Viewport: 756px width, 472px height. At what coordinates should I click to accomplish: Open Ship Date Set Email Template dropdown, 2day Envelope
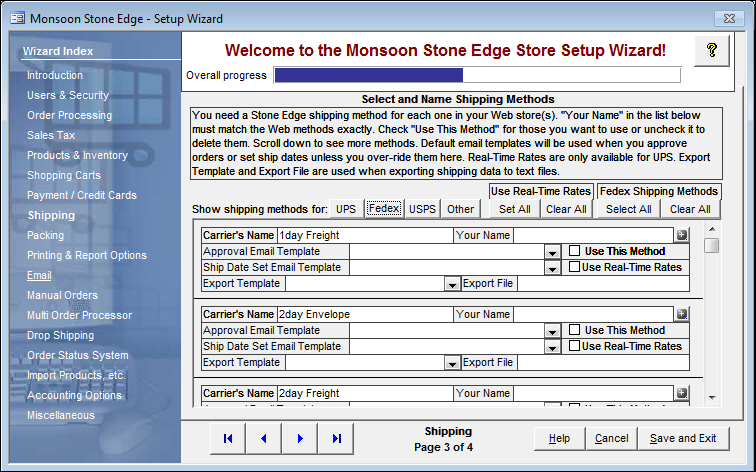pyautogui.click(x=552, y=347)
